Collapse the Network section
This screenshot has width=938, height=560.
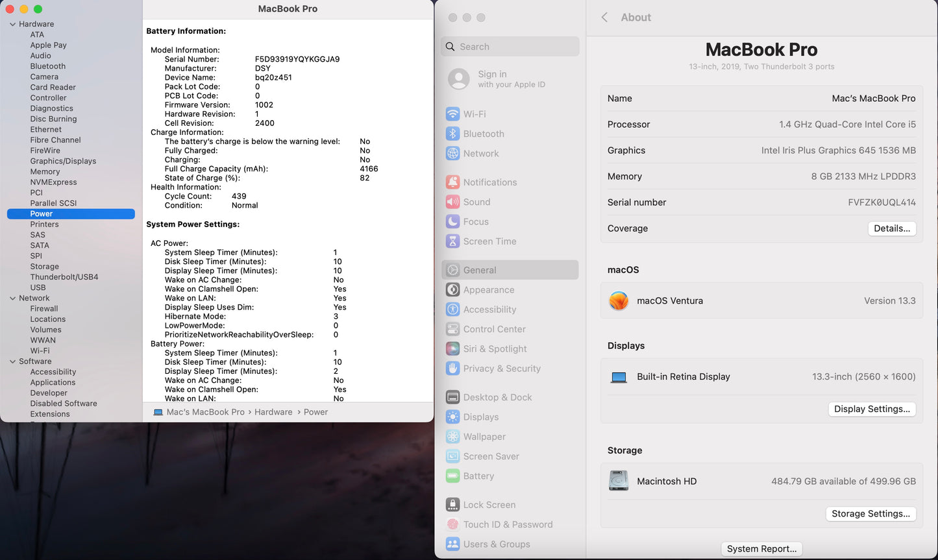tap(12, 298)
